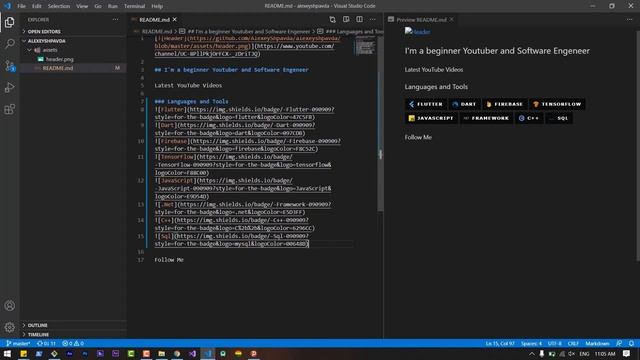Click the editor vertical scrollbar
The image size is (640, 360).
[x=380, y=123]
